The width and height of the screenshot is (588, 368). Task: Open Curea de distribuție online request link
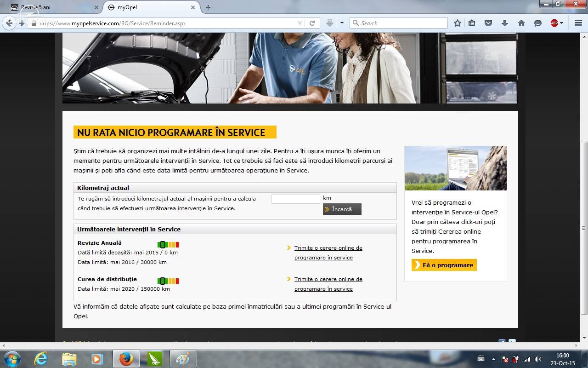[328, 284]
